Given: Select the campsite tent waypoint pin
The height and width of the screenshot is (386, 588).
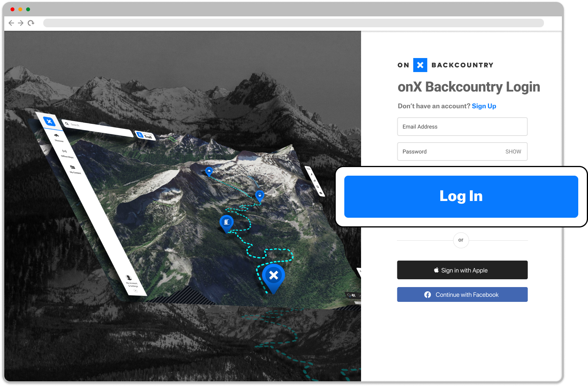Looking at the screenshot, I should 209,172.
